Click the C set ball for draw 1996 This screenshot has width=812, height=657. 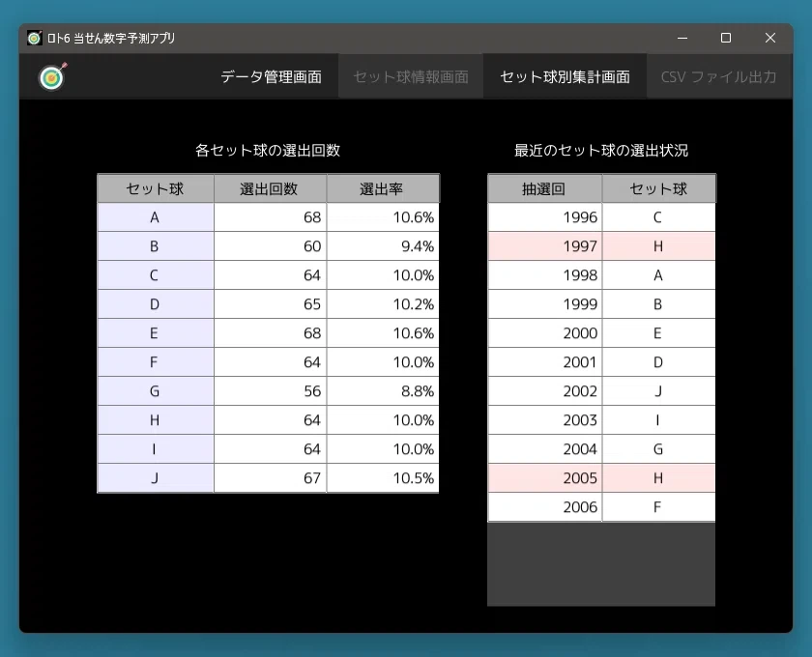click(x=658, y=217)
